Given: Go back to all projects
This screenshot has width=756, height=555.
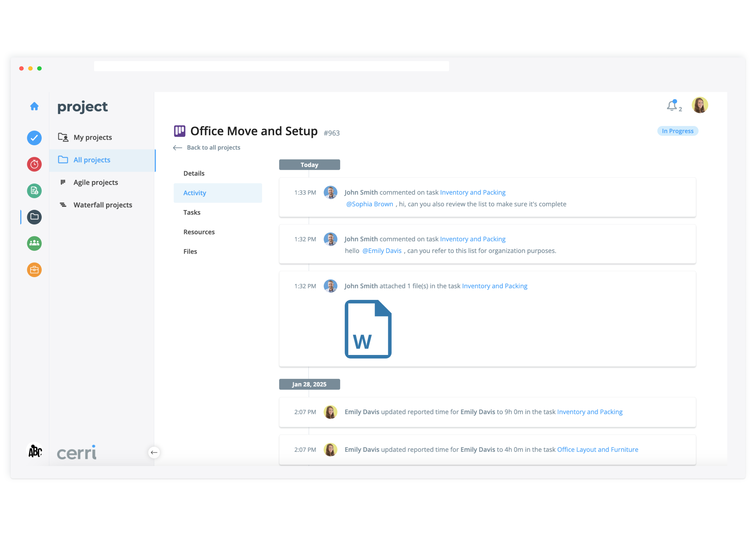Looking at the screenshot, I should tap(213, 147).
